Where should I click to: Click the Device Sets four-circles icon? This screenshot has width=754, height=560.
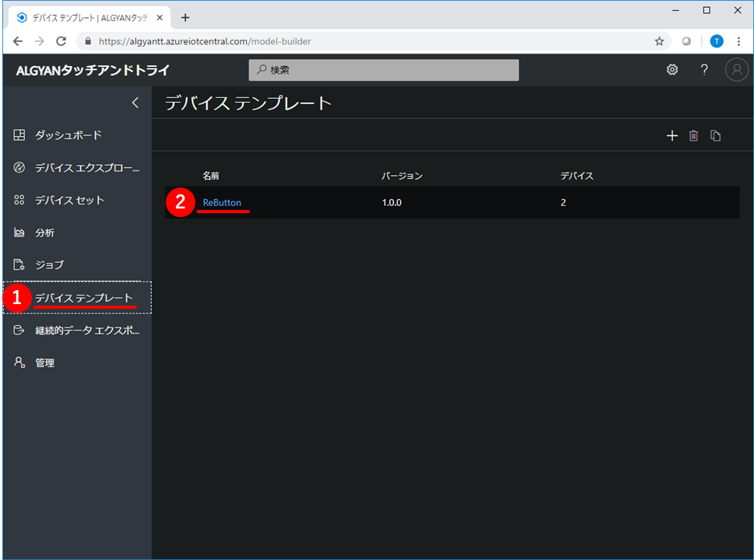[x=19, y=200]
